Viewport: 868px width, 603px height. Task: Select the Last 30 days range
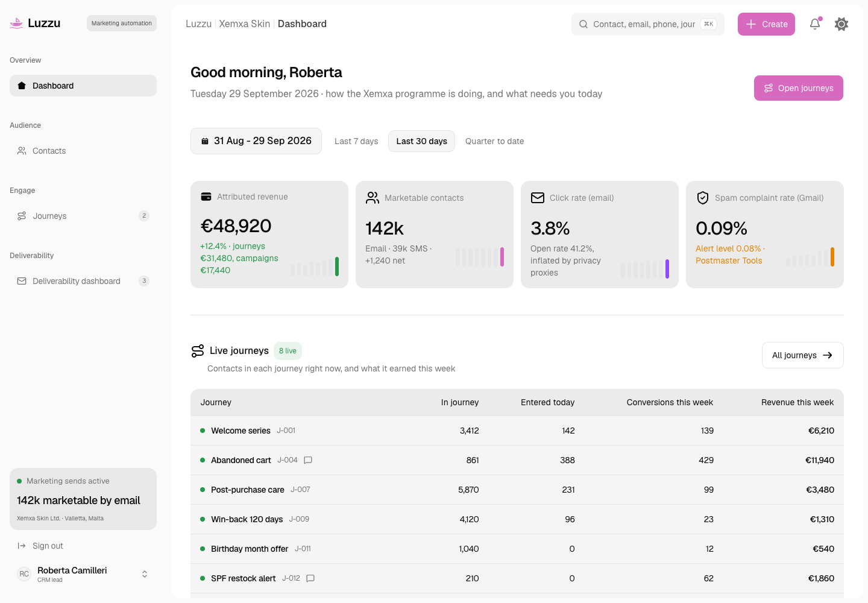point(422,141)
